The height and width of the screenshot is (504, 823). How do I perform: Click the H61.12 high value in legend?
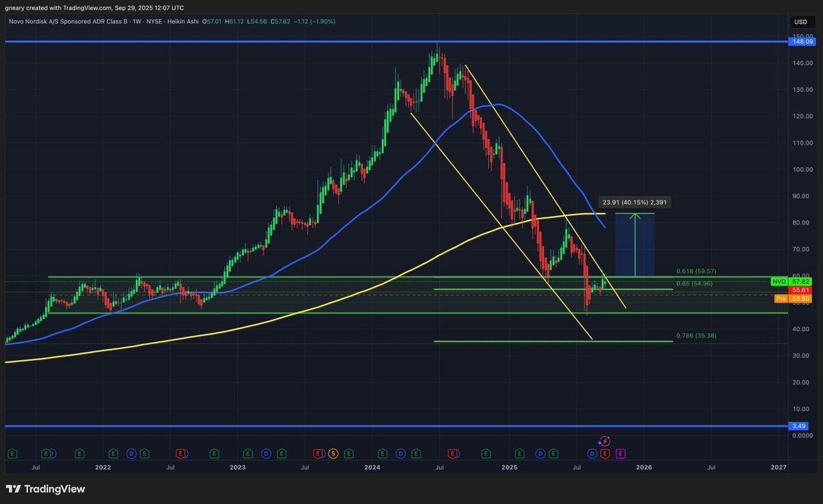(x=235, y=22)
